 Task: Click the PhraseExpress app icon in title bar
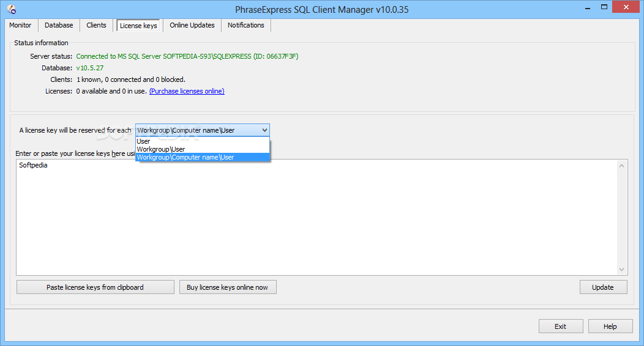(12, 9)
